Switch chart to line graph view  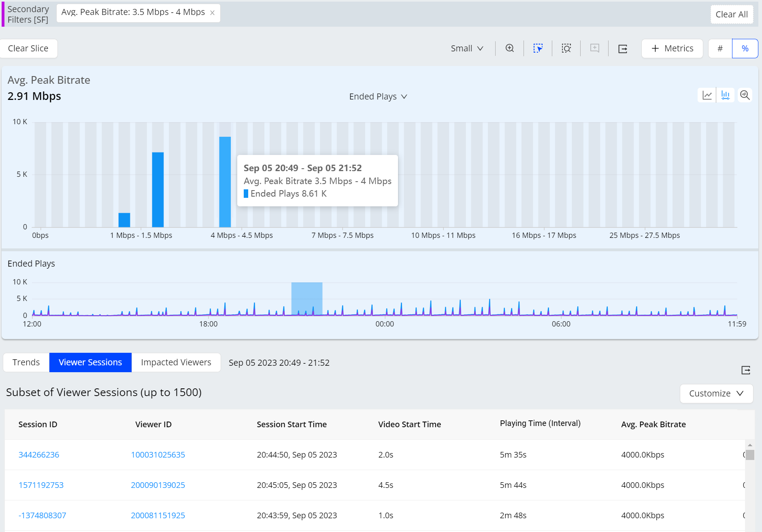click(707, 95)
